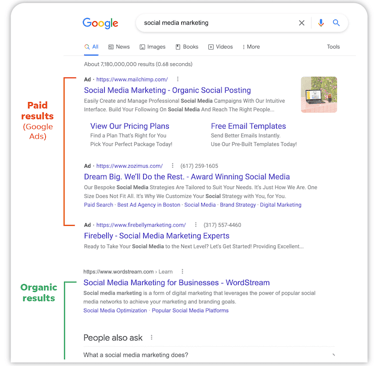Open the Tools options menu

click(333, 47)
